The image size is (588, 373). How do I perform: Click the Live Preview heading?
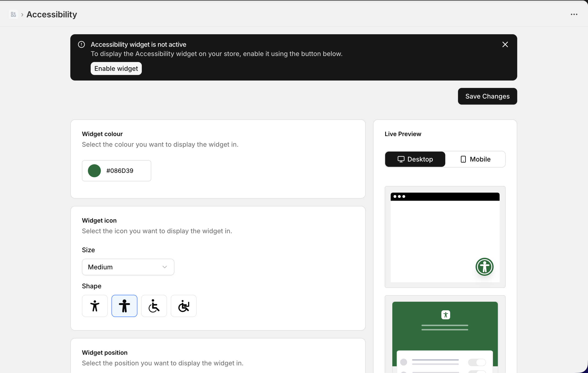pyautogui.click(x=403, y=134)
